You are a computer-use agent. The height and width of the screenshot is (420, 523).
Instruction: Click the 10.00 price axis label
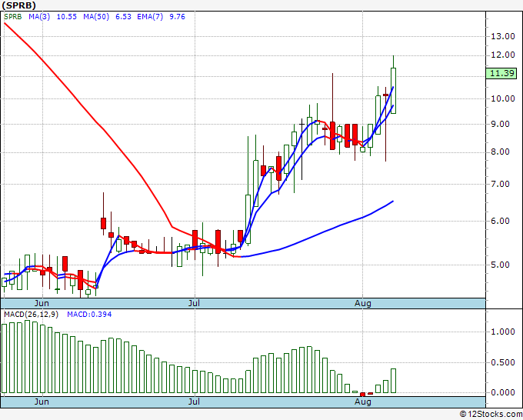(x=503, y=98)
